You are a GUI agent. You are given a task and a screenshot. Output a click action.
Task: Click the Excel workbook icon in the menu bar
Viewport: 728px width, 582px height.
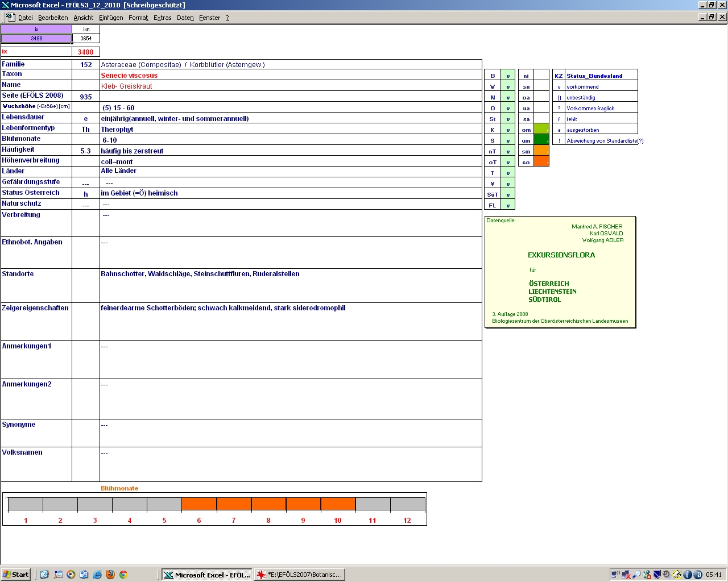[x=10, y=17]
